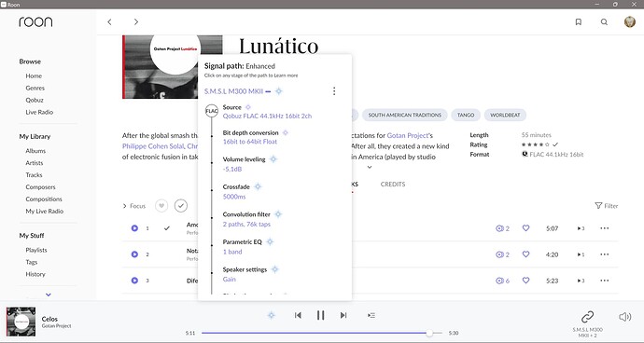This screenshot has height=343, width=644.
Task: Open the queue icon in playback bar
Action: 371,315
